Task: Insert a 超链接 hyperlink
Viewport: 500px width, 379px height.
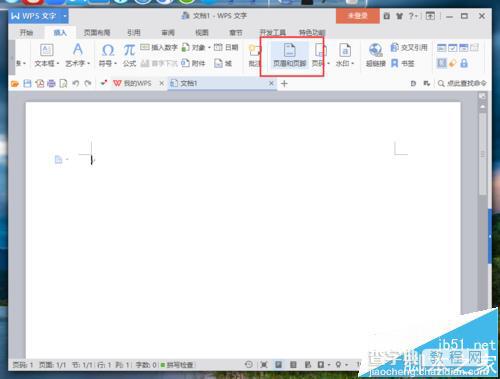Action: click(376, 55)
